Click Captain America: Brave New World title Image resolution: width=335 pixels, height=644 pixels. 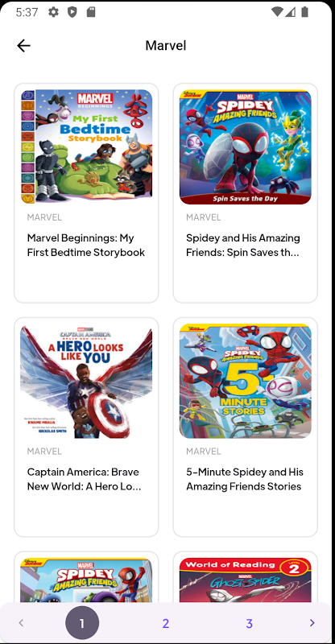pos(85,479)
